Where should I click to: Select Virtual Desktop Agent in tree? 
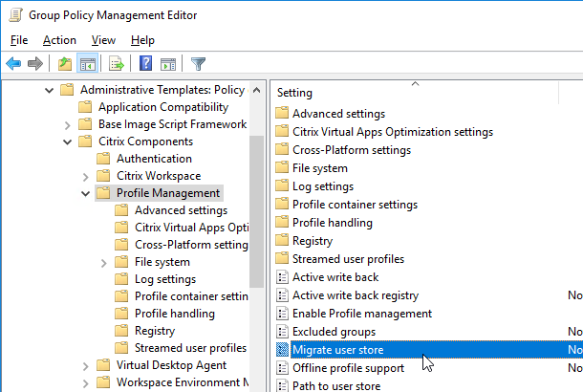click(171, 365)
